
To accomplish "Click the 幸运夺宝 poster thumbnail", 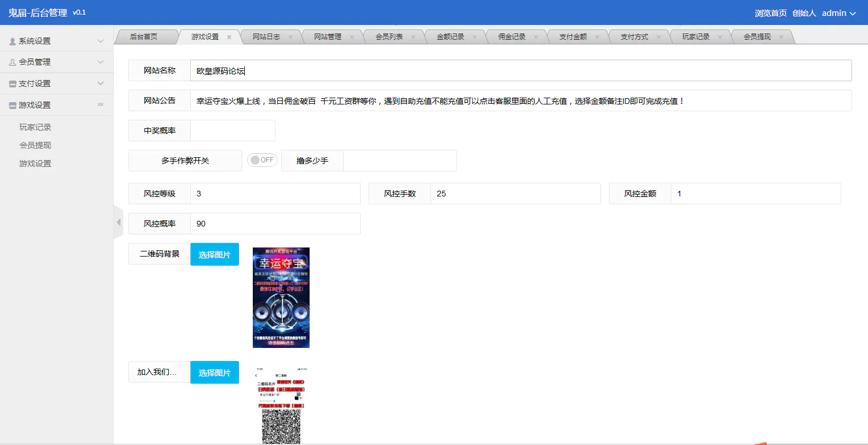I will coord(281,297).
